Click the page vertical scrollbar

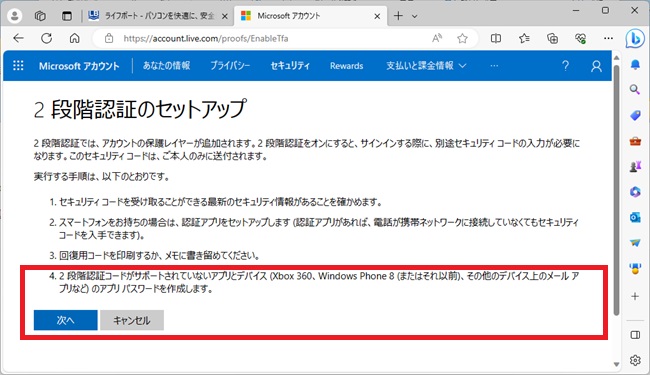pyautogui.click(x=616, y=191)
